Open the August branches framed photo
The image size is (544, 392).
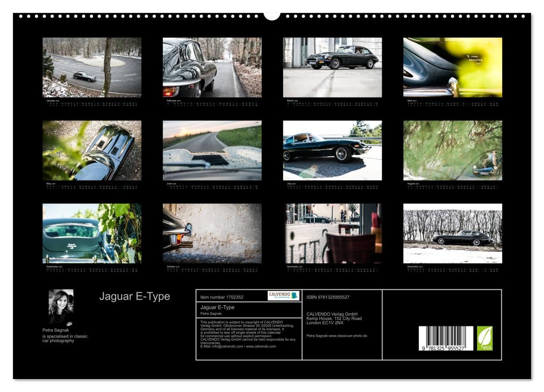click(452, 150)
